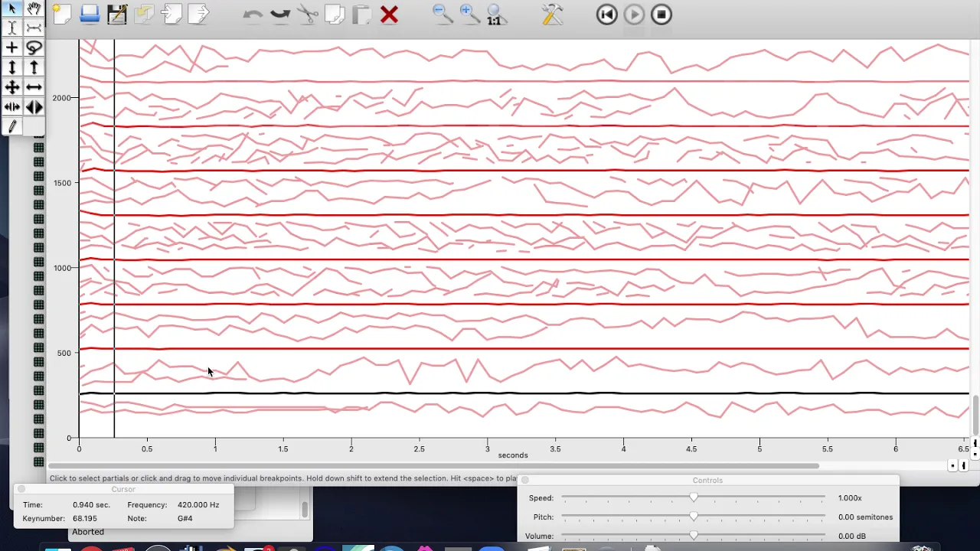Click the 0.00 dB volume value
This screenshot has height=551, width=980.
[x=851, y=536]
